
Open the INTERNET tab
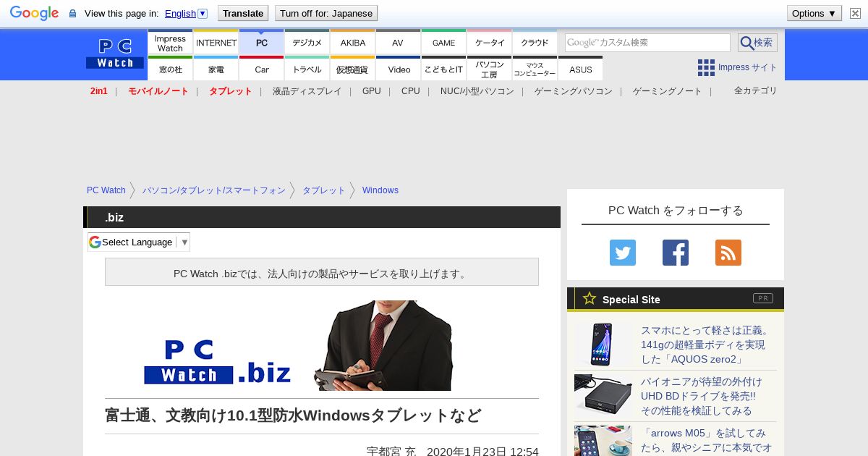pos(216,42)
